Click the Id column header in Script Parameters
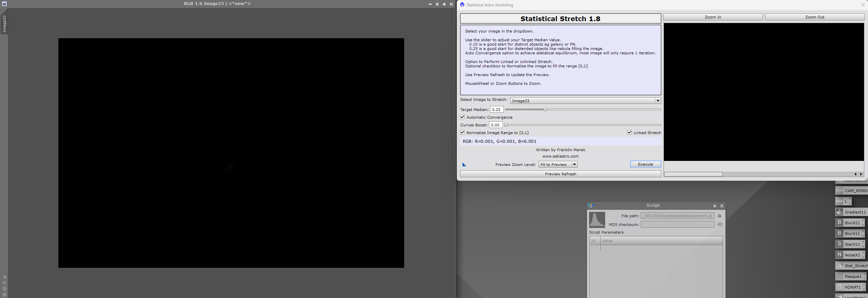This screenshot has width=868, height=298. [595, 240]
